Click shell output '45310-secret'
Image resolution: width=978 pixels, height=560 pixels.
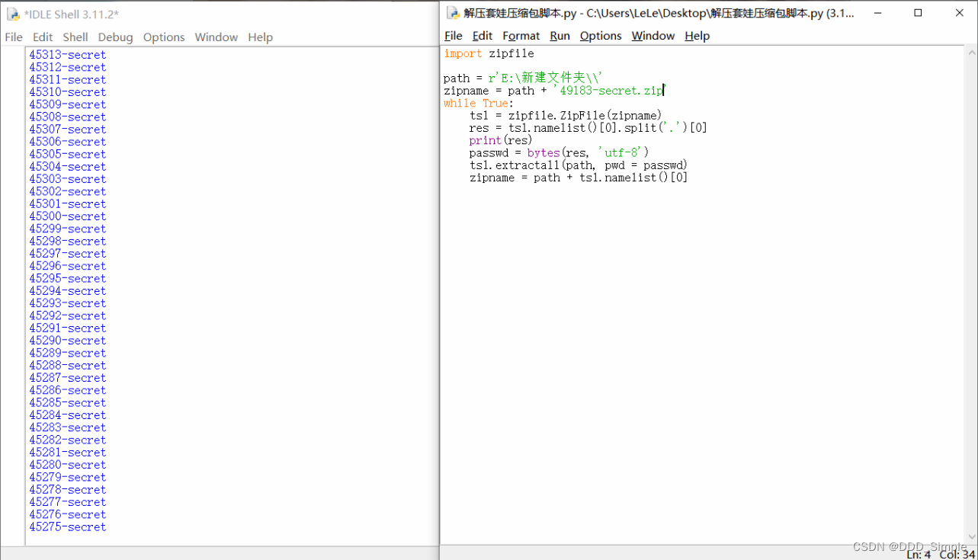pos(68,92)
